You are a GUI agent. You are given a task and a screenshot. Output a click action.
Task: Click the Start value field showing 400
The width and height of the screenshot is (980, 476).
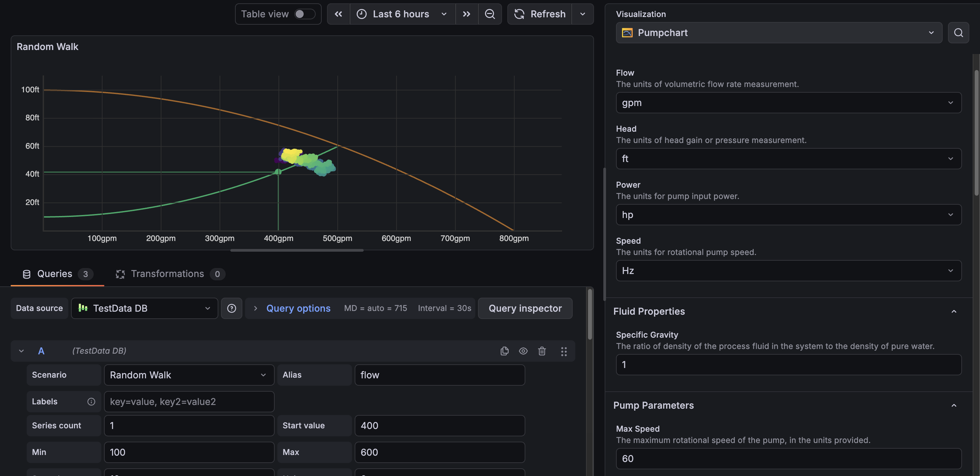point(440,425)
